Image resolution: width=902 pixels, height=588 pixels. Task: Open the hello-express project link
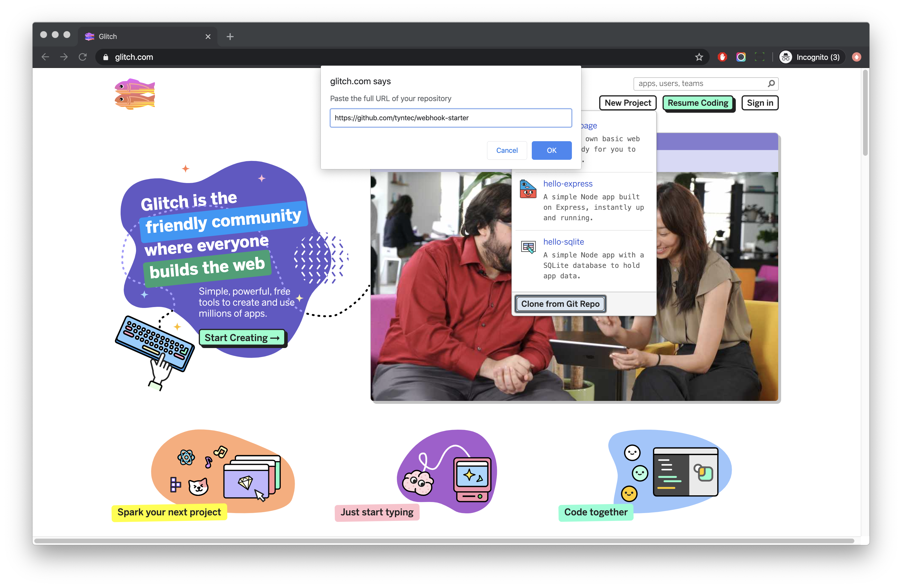pos(568,184)
